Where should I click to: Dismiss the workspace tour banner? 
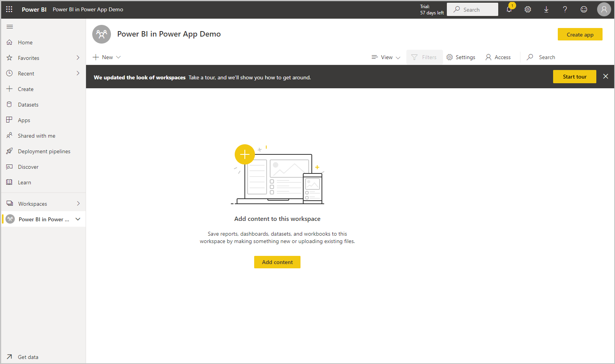pyautogui.click(x=606, y=76)
